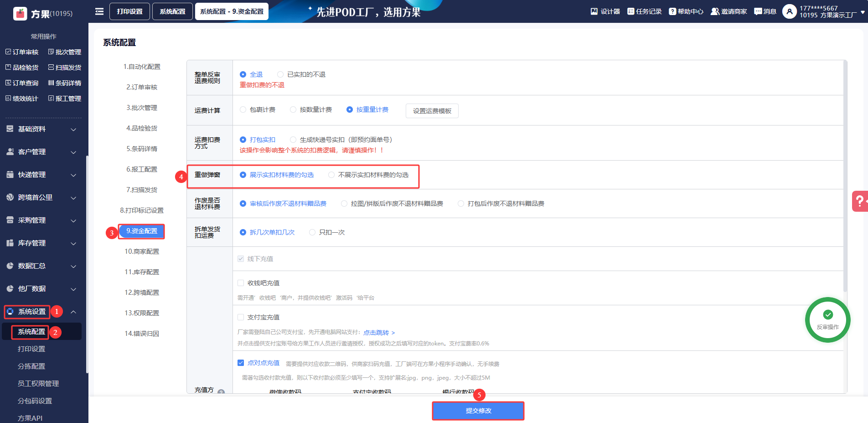Expand the 跨境首公里 menu chevron
This screenshot has height=423, width=868.
tap(73, 198)
